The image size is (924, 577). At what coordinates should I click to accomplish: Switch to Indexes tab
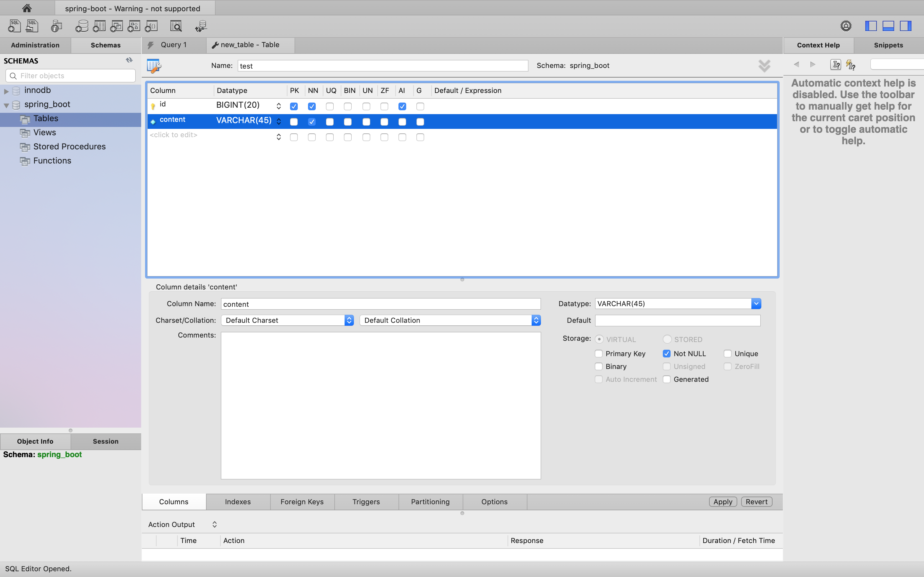pos(237,501)
